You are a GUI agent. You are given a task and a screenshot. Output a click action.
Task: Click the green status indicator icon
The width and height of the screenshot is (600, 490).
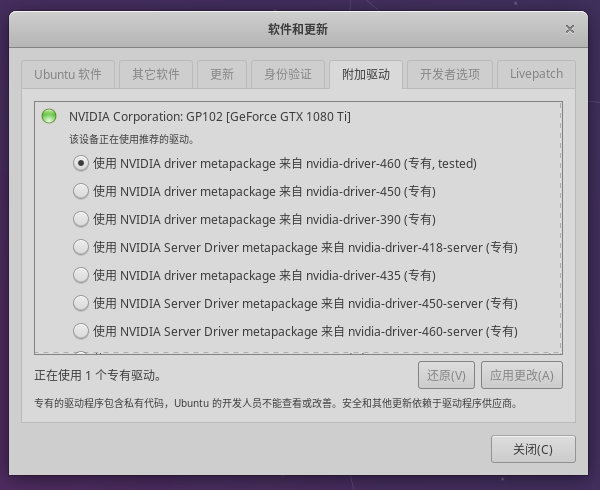49,116
